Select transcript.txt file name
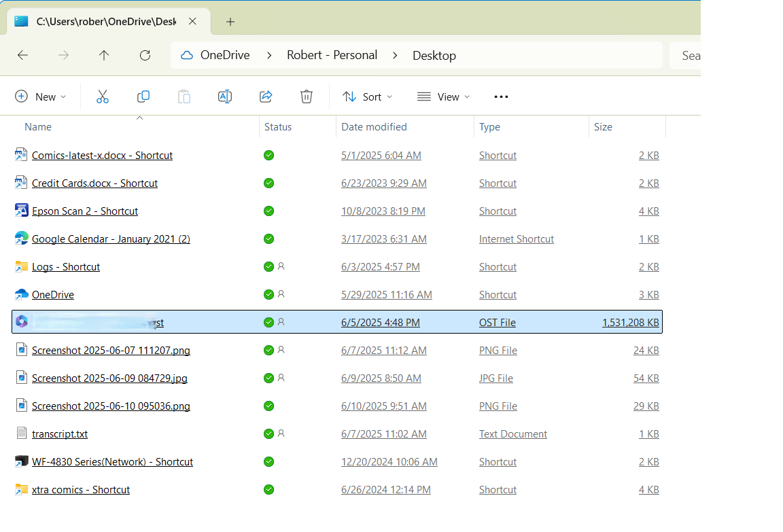The height and width of the screenshot is (532, 783). tap(60, 434)
